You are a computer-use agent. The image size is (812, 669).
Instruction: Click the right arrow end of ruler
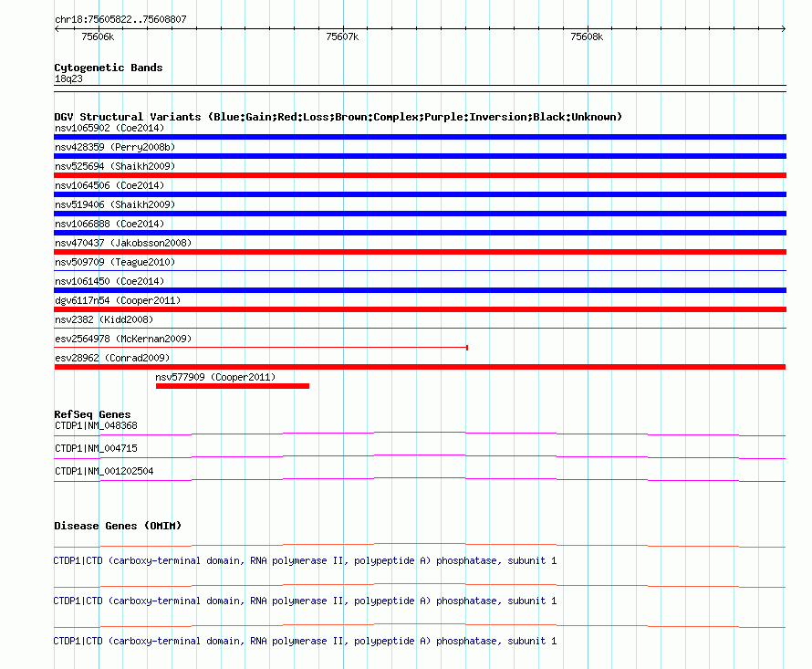[784, 29]
